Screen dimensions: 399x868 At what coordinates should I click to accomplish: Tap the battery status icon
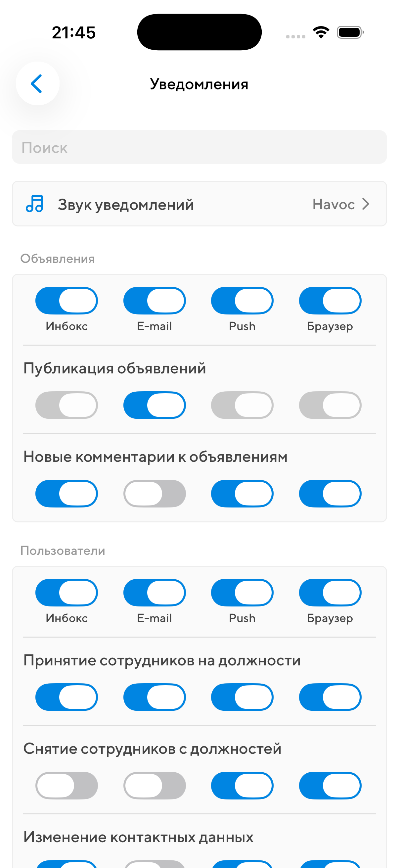point(350,32)
